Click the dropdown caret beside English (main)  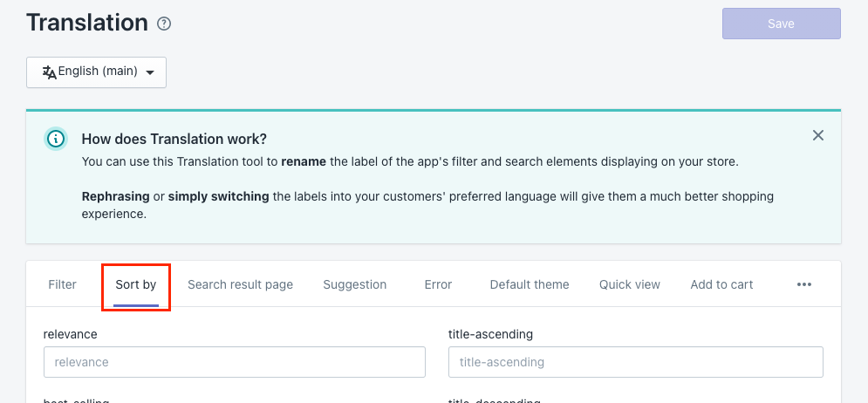click(150, 73)
